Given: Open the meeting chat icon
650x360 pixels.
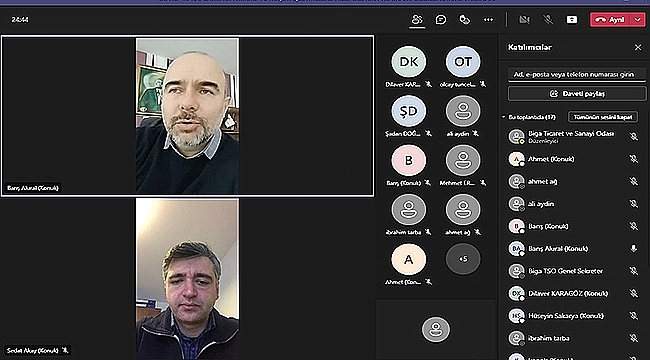Looking at the screenshot, I should pos(441,19).
